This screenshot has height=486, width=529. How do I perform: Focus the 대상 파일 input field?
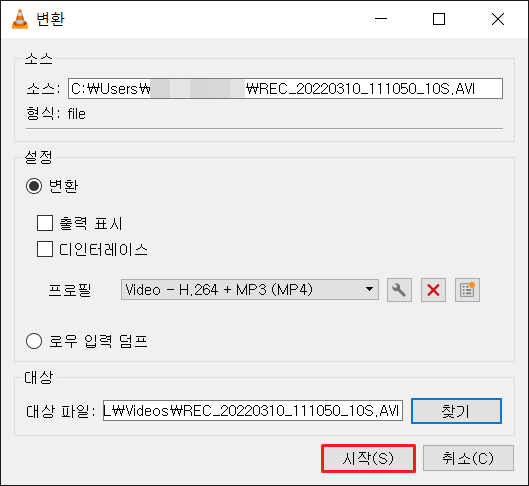(253, 410)
